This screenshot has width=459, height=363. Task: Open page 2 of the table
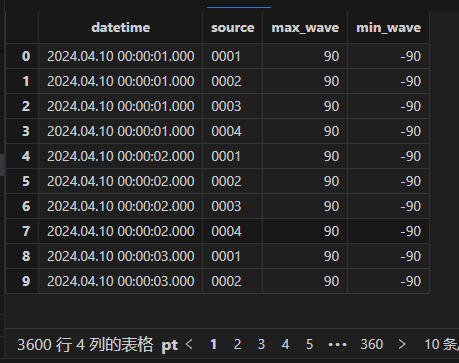[x=237, y=344]
